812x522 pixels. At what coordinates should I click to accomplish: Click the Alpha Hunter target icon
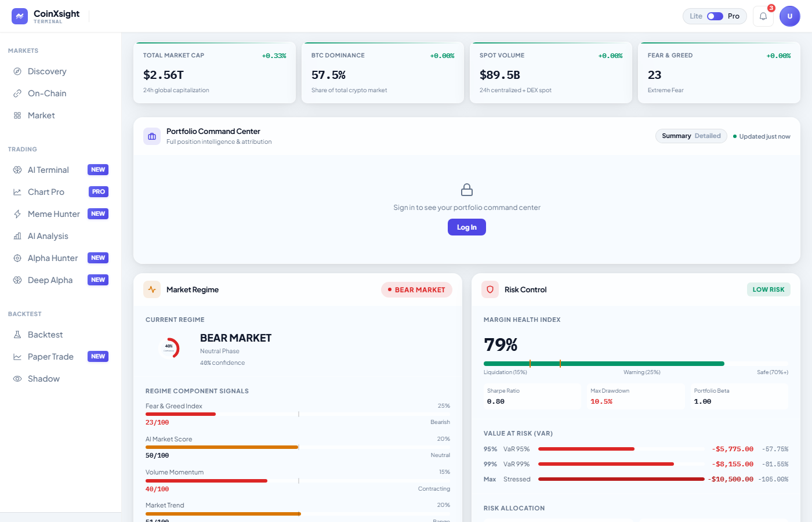click(17, 258)
